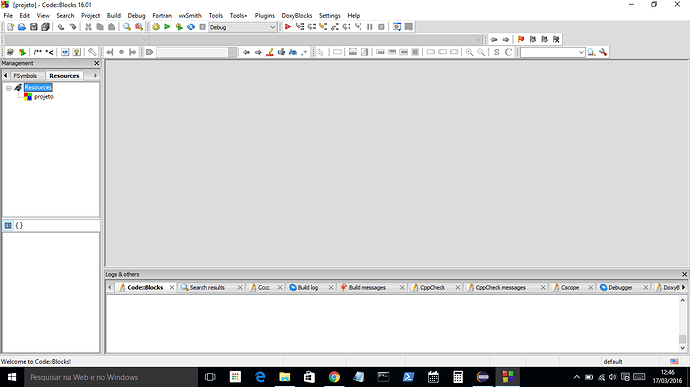Image resolution: width=690 pixels, height=387 pixels.
Task: Click the Find magnifier icon in toolbar
Action: pos(127,27)
